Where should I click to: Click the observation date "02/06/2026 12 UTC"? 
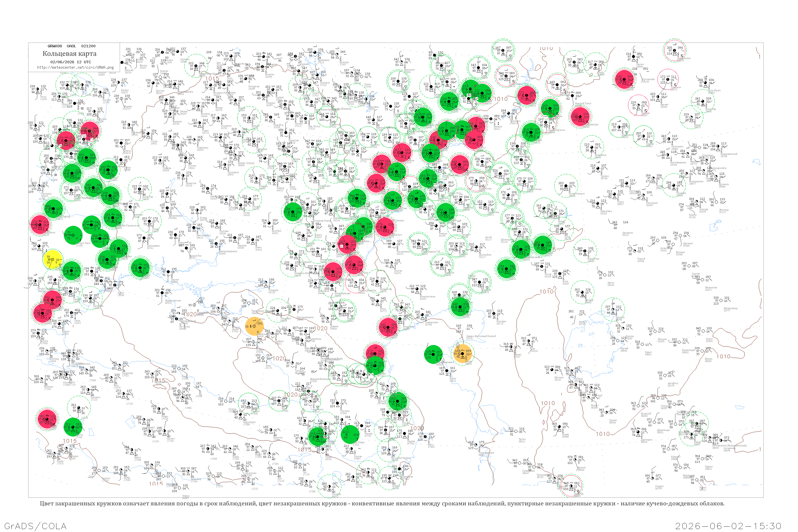[70, 62]
